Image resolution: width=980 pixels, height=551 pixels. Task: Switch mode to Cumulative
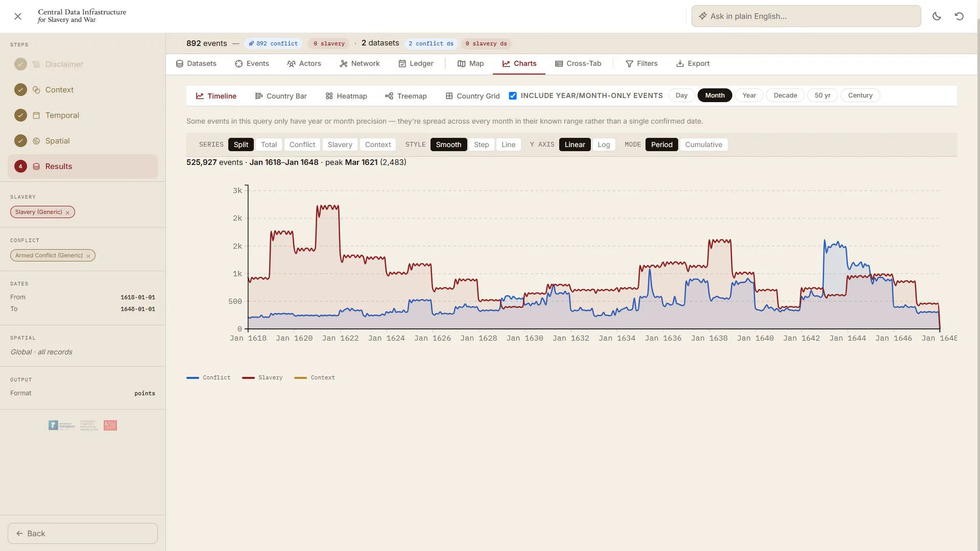tap(704, 145)
